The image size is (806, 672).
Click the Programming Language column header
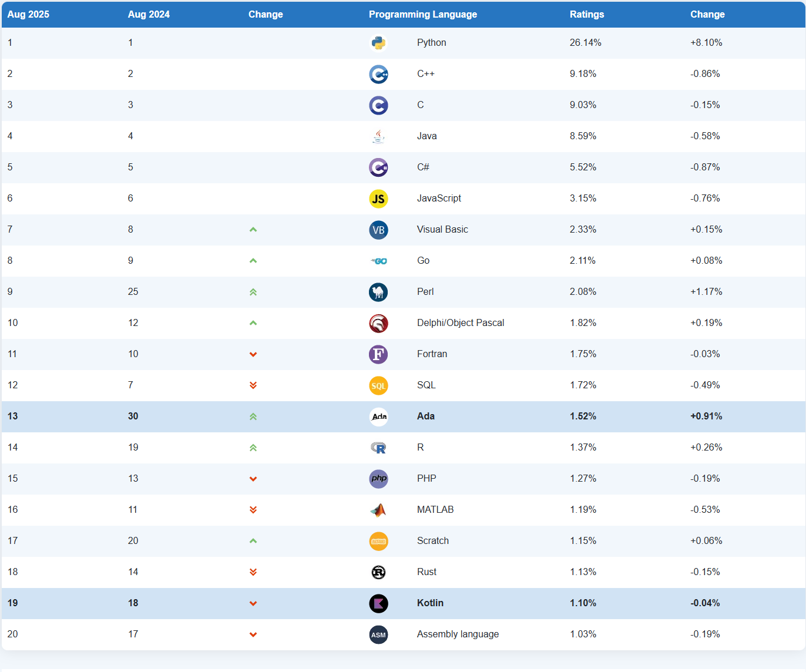422,14
